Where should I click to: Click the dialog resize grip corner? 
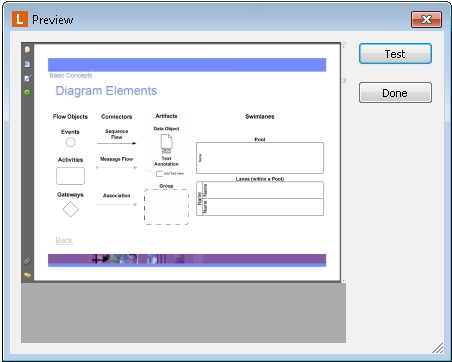[x=438, y=348]
